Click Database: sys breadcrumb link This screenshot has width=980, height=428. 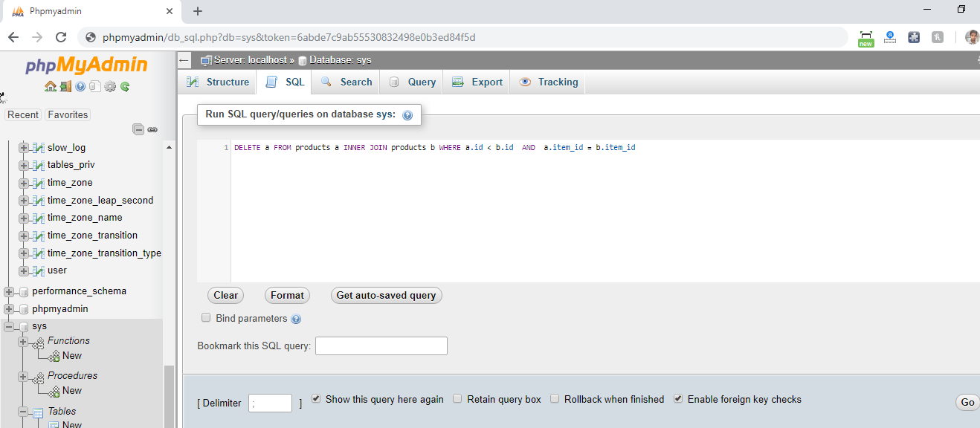pyautogui.click(x=340, y=60)
